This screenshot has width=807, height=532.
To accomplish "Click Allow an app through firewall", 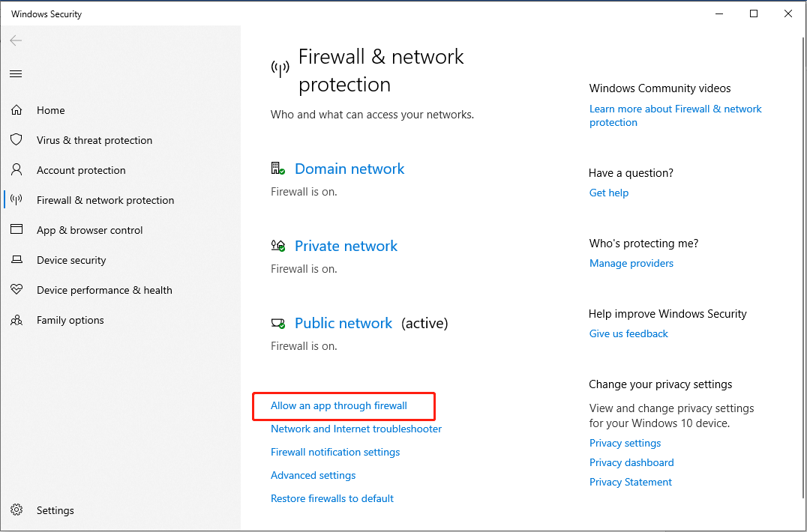I will point(337,405).
